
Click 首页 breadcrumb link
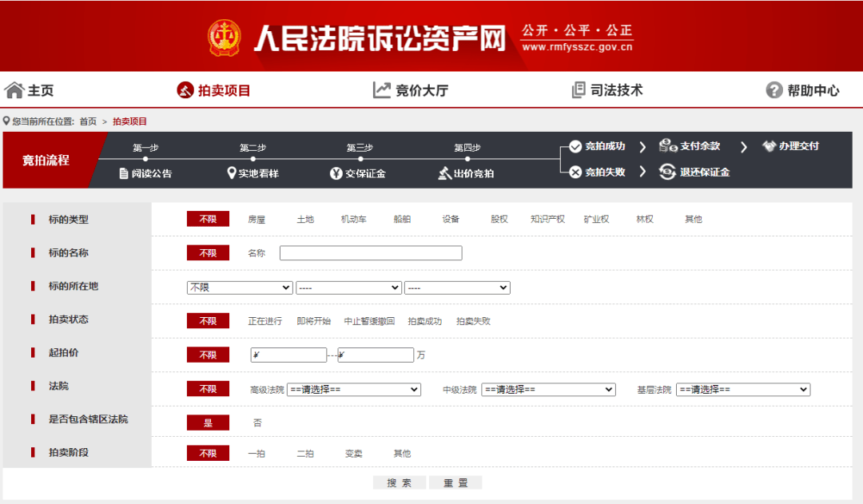click(x=88, y=121)
